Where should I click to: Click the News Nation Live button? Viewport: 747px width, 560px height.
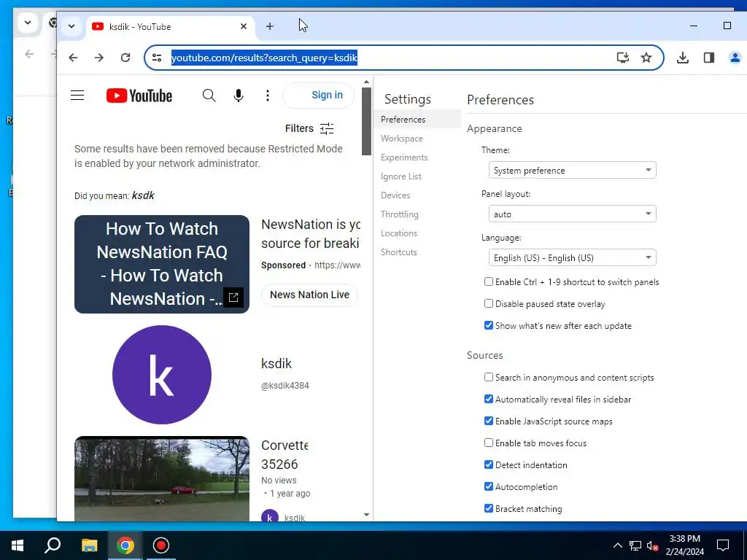click(309, 295)
